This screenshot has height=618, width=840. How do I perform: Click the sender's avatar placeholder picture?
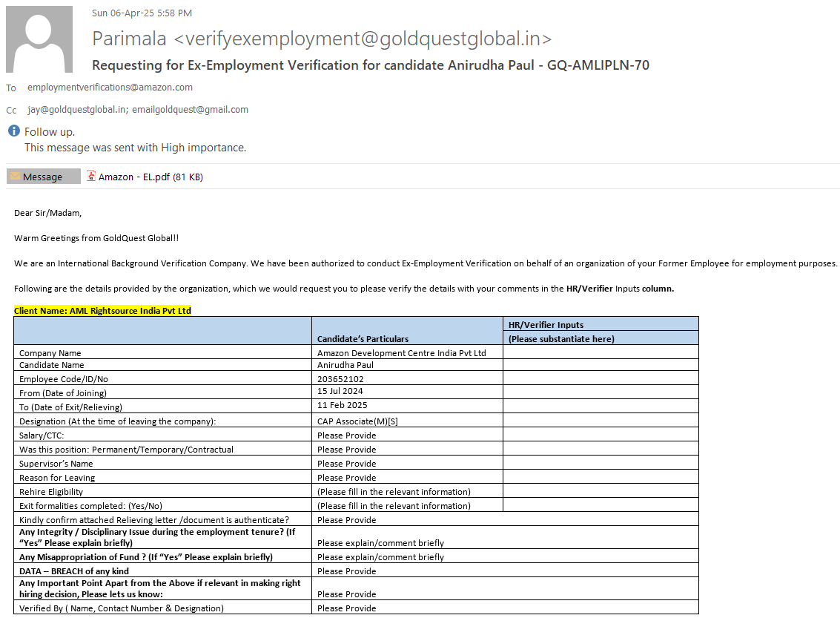(39, 39)
